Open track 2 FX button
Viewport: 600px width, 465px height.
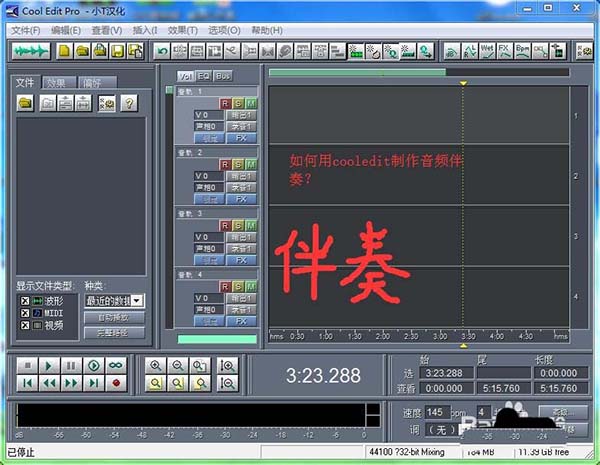tap(241, 199)
